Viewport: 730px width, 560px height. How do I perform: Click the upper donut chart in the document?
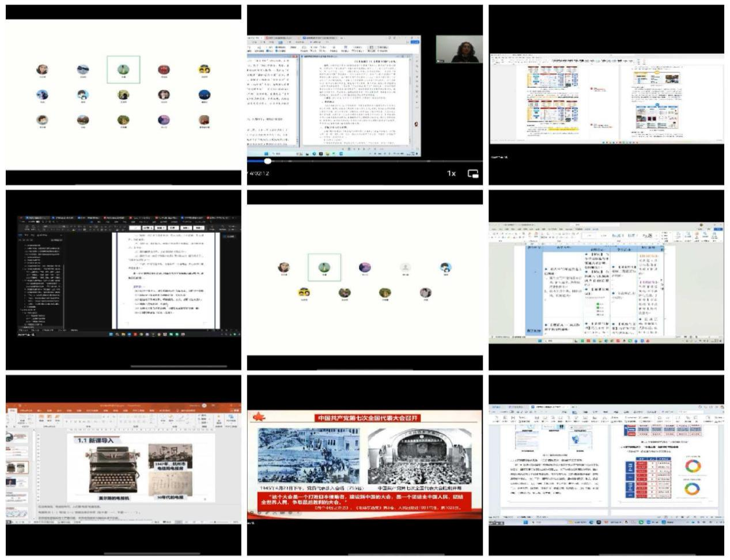tap(692, 467)
